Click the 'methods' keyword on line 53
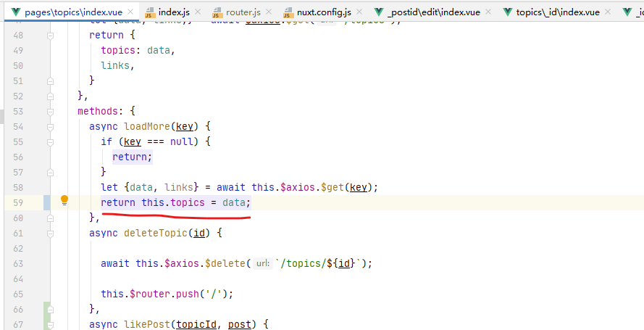Viewport: 644px width, 330px height. coord(98,111)
